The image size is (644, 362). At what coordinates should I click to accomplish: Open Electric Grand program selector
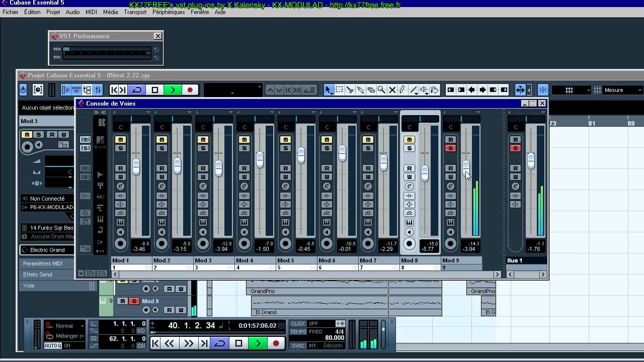click(48, 250)
